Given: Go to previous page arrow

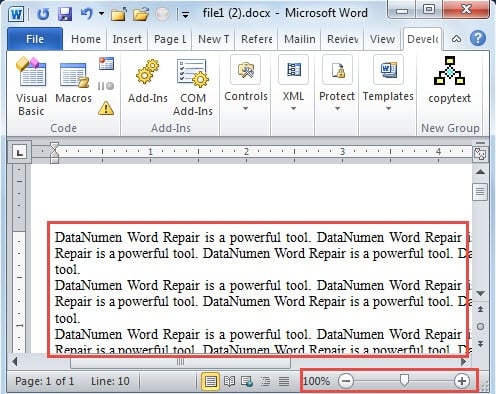Looking at the screenshot, I should point(480,310).
